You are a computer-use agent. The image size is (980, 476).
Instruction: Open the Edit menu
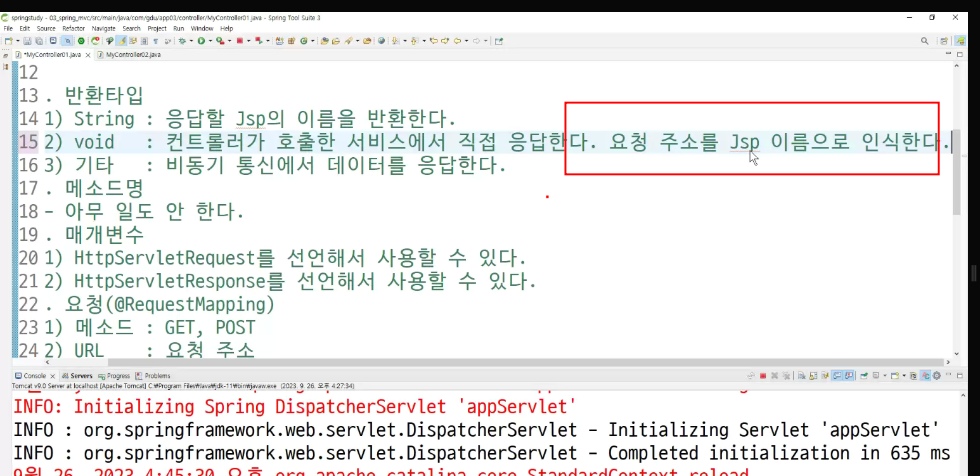(x=25, y=29)
